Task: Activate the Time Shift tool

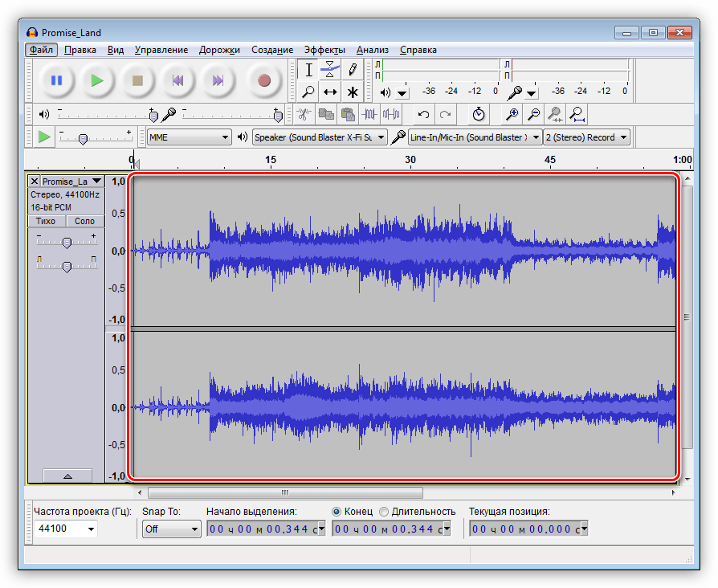Action: pos(330,92)
